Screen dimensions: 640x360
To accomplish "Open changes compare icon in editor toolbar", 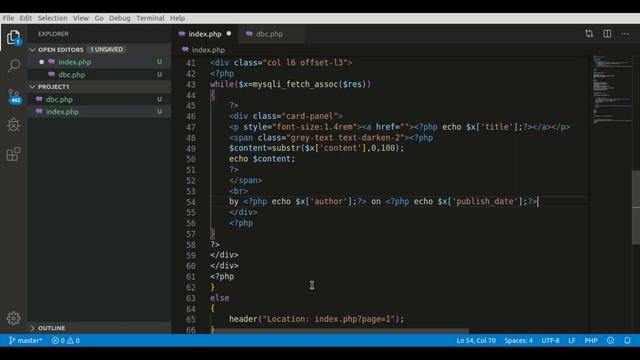I will click(x=589, y=34).
